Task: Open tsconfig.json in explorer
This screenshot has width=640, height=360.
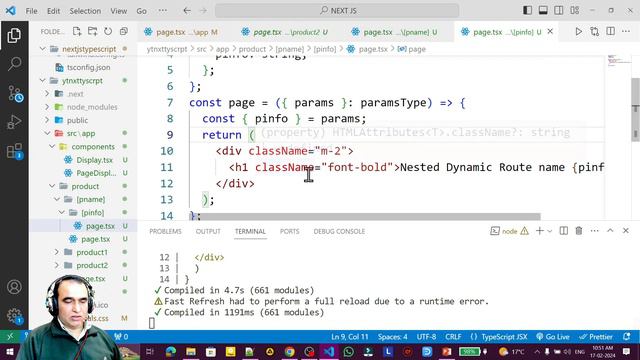Action: [x=89, y=67]
